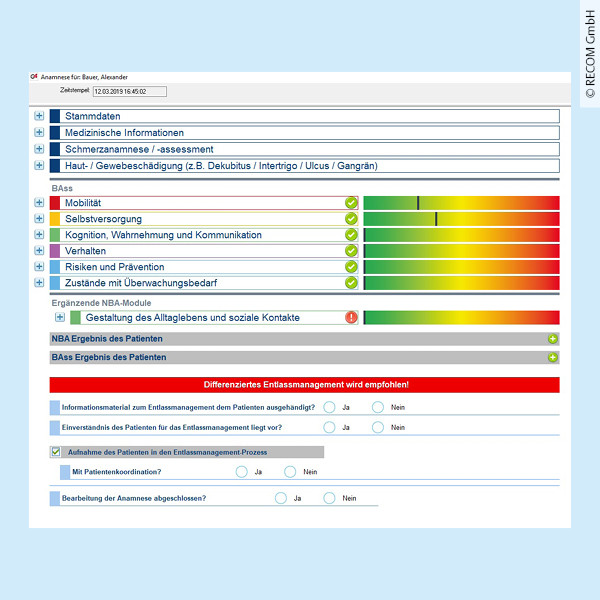The height and width of the screenshot is (600, 600).
Task: Expand Gestaltung des Alltagslebens module
Action: coord(60,317)
